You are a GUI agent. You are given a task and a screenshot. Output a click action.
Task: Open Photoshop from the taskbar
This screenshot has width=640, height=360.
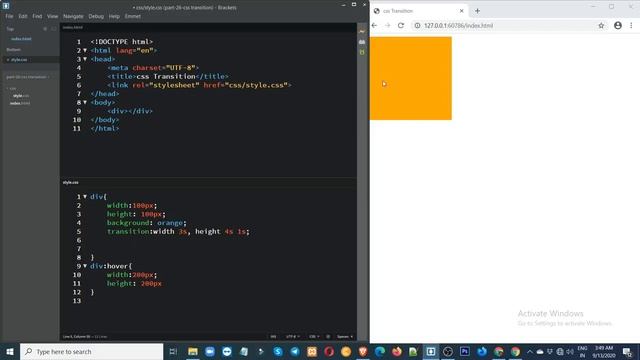point(464,351)
